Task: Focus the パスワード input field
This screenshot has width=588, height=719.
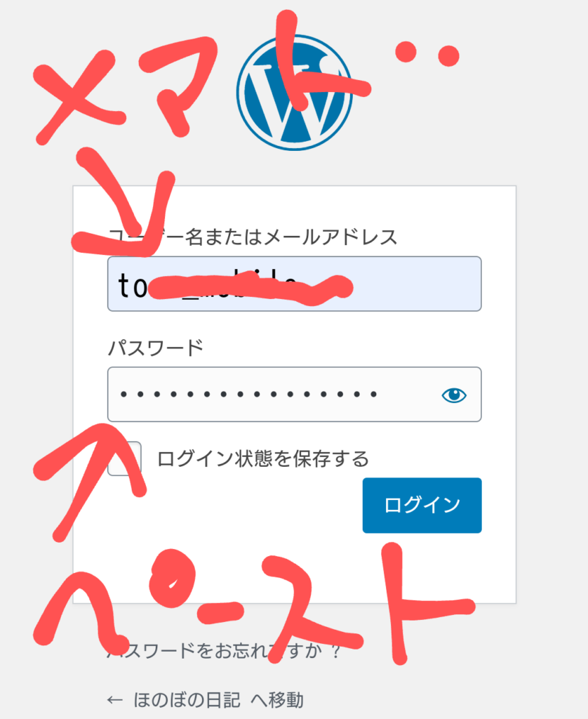Action: [294, 395]
